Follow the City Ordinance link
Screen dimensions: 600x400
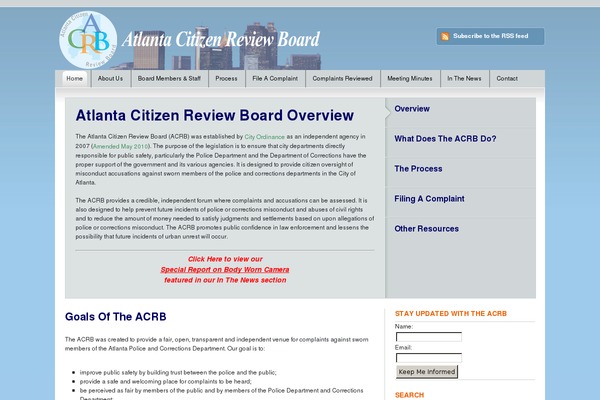pyautogui.click(x=264, y=137)
